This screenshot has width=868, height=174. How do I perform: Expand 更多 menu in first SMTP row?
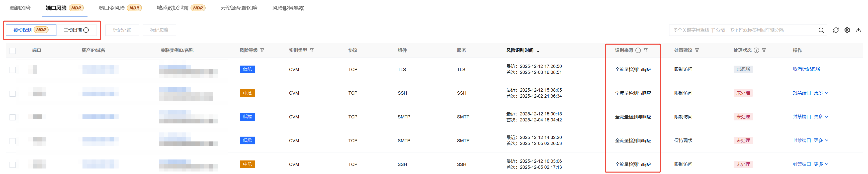click(821, 117)
